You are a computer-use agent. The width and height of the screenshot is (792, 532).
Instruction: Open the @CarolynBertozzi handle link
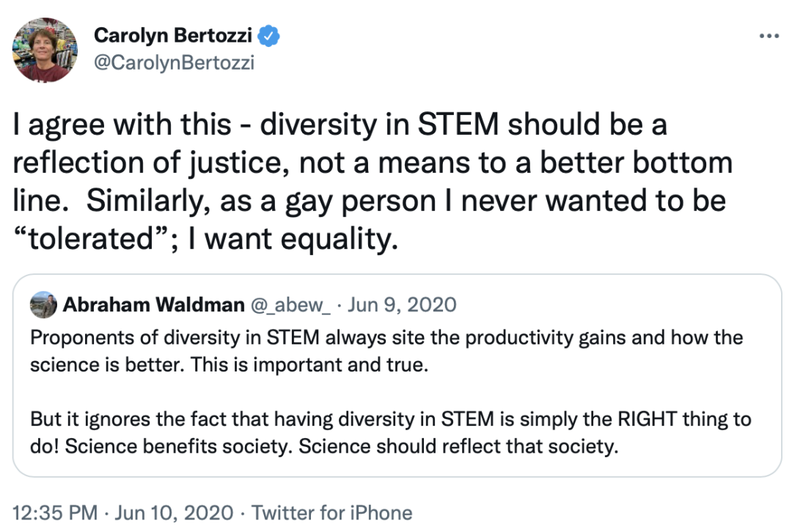[175, 62]
